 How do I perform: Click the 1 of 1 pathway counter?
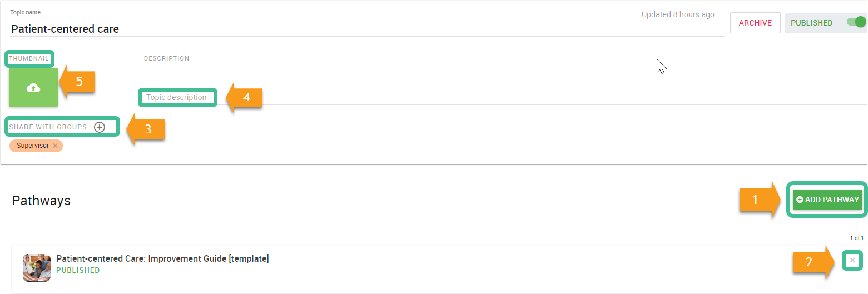[x=856, y=238]
